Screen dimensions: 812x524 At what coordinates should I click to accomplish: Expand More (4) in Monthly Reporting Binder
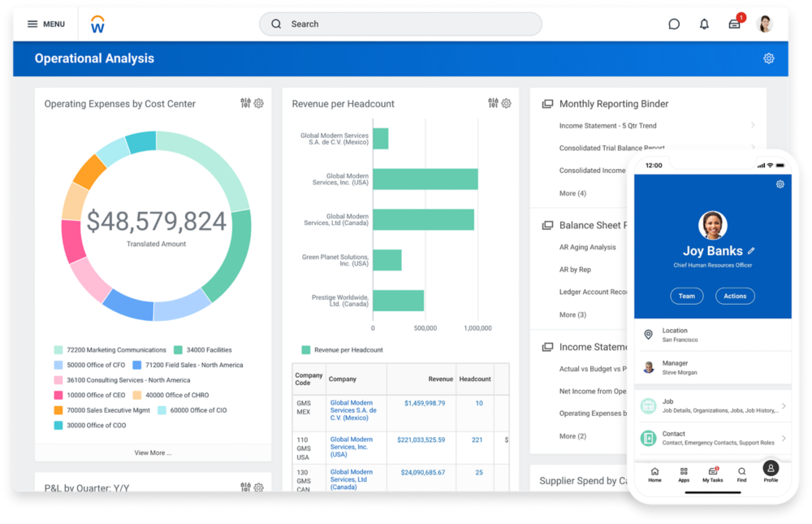click(x=573, y=193)
